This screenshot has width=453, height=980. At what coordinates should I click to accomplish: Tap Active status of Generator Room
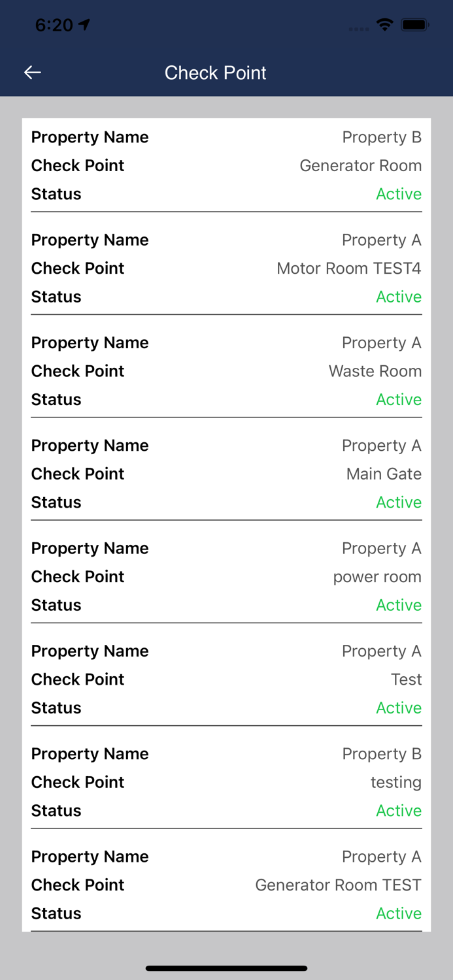pyautogui.click(x=399, y=194)
